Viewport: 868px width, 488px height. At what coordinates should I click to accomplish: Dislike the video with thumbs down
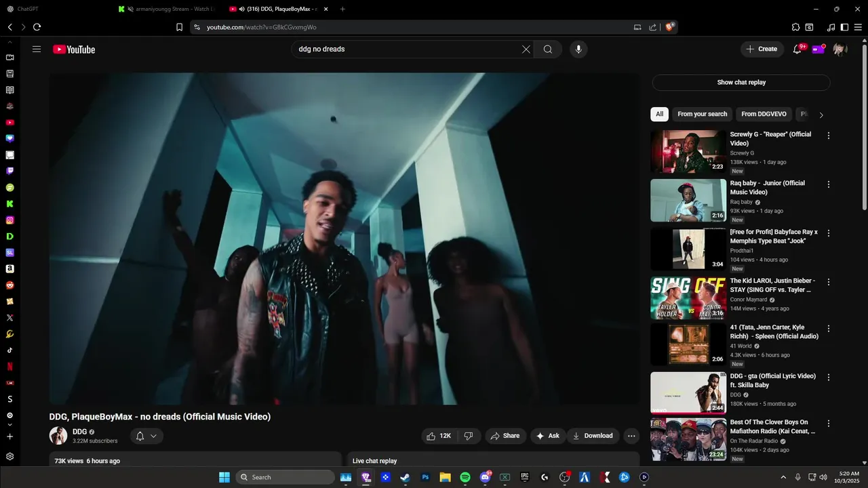(x=469, y=436)
